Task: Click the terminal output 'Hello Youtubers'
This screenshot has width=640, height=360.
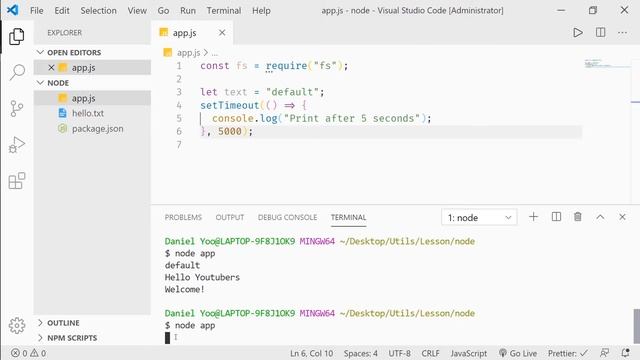Action: 202,278
